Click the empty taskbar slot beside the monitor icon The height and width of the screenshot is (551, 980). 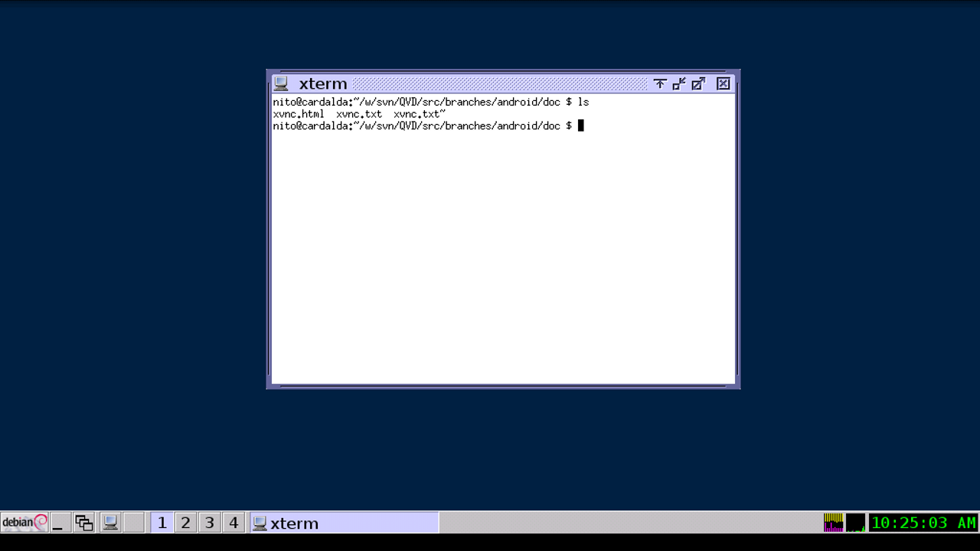[x=133, y=523]
